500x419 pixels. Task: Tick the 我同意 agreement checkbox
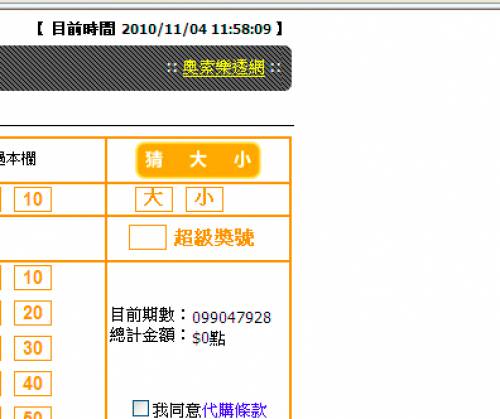140,408
